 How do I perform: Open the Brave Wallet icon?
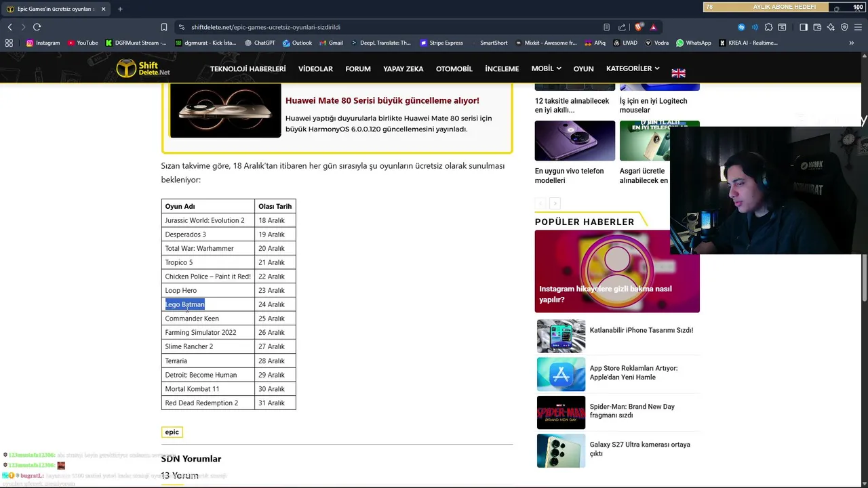(817, 27)
